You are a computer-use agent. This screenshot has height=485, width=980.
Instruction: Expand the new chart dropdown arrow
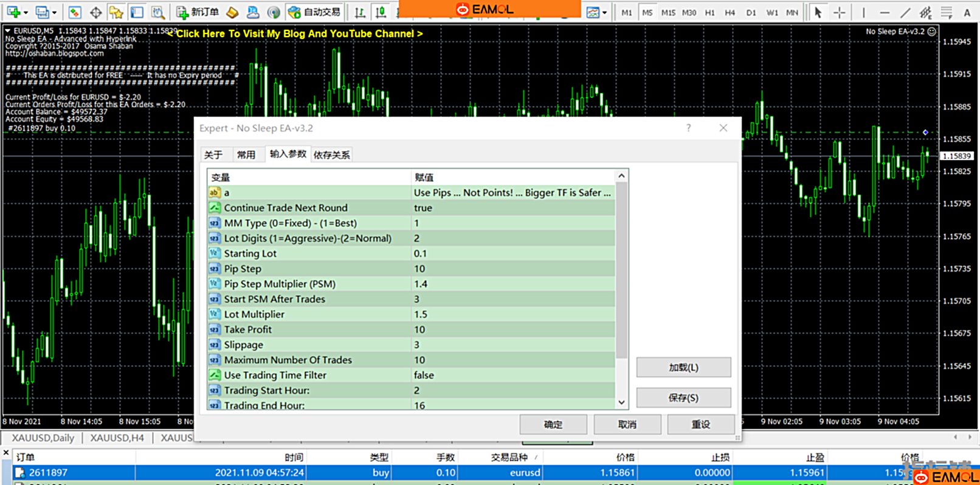click(x=26, y=12)
